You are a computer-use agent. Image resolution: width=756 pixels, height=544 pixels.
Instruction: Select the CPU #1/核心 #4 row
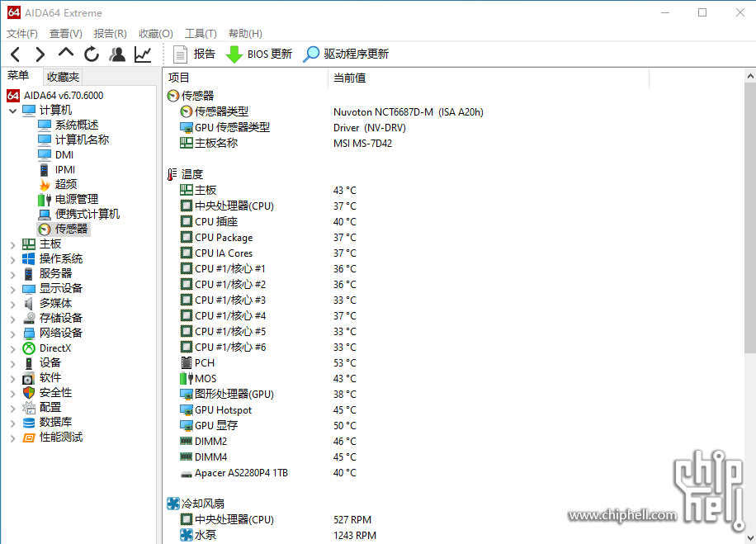(x=268, y=316)
